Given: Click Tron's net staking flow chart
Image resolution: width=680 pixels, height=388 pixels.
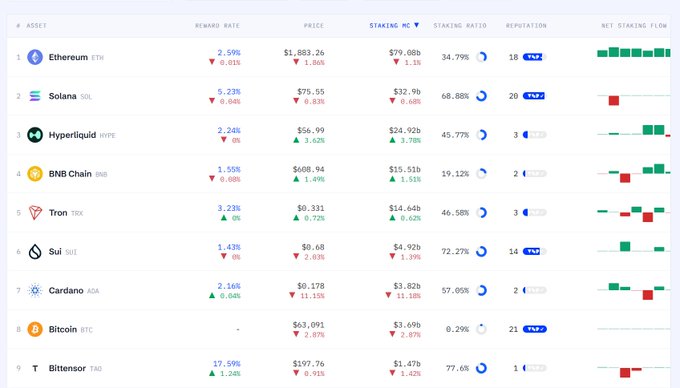Looking at the screenshot, I should [x=634, y=214].
